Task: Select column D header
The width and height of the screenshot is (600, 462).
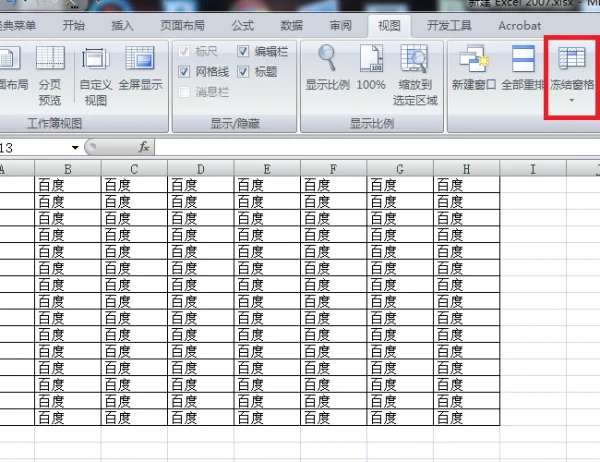Action: click(x=201, y=169)
